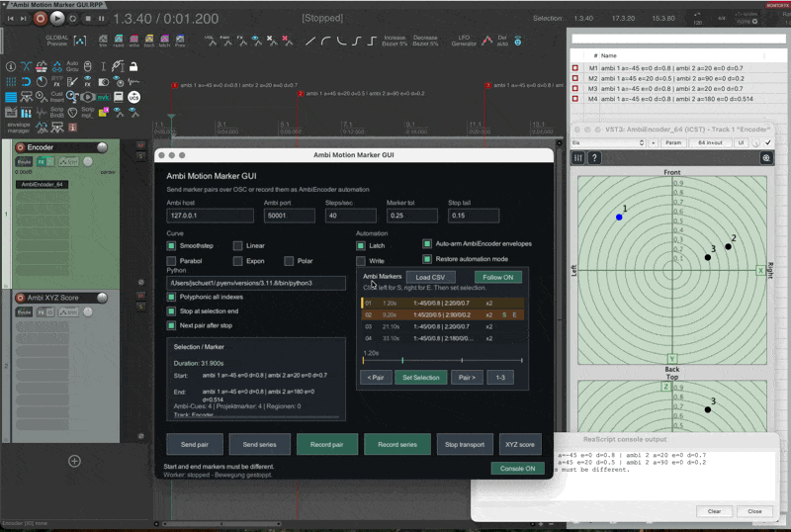Toggle the lock padlock icon

pyautogui.click(x=133, y=66)
